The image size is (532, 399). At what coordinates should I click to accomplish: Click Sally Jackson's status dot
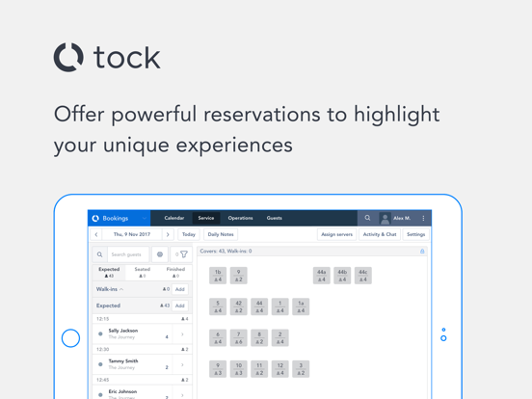100,333
